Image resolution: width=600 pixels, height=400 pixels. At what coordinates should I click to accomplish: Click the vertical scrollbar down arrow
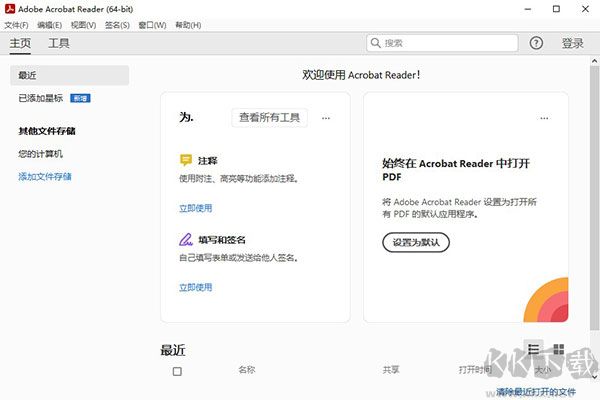(594, 377)
